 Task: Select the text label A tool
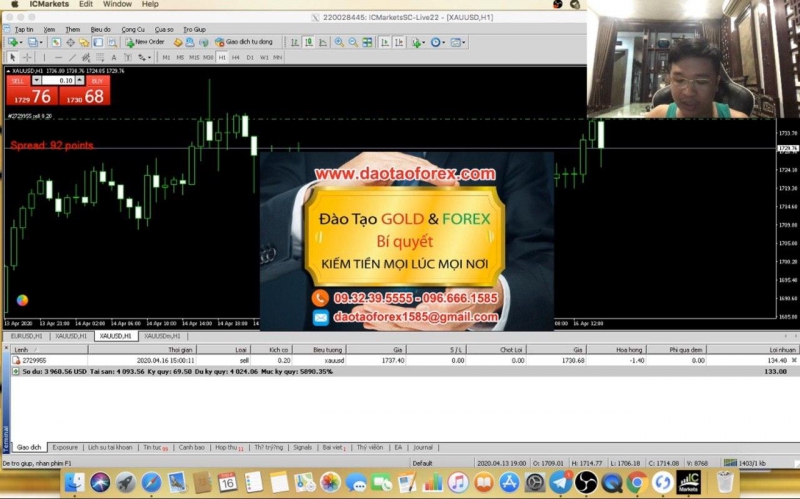click(114, 58)
